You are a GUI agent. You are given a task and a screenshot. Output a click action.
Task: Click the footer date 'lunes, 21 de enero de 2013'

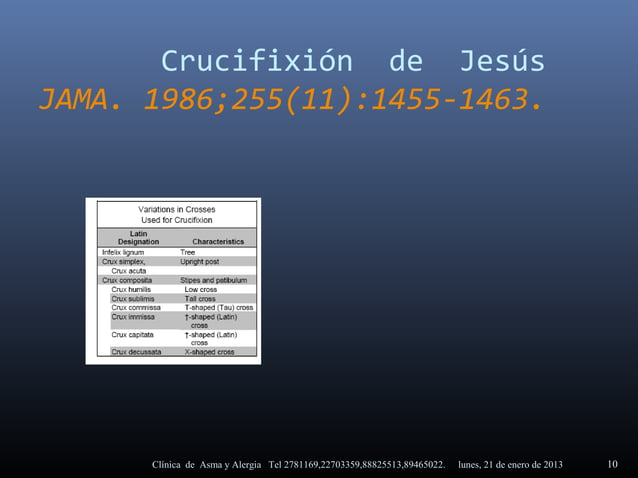click(x=510, y=465)
